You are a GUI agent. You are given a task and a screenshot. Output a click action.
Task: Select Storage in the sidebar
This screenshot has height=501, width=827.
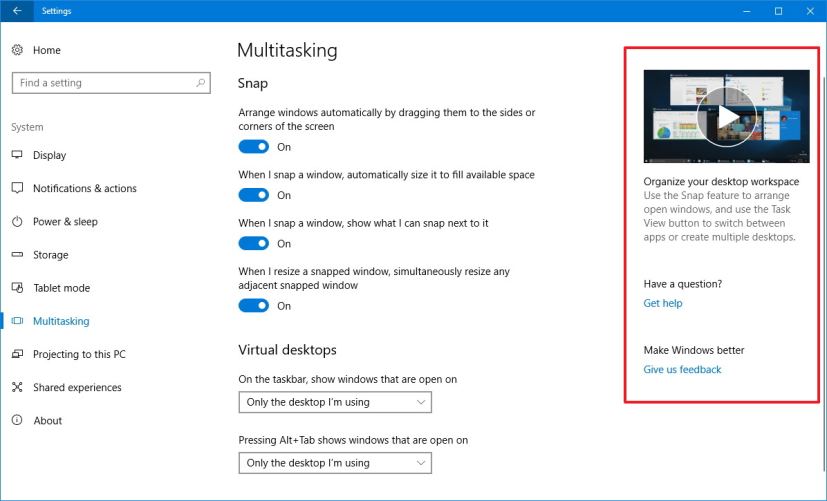click(51, 255)
